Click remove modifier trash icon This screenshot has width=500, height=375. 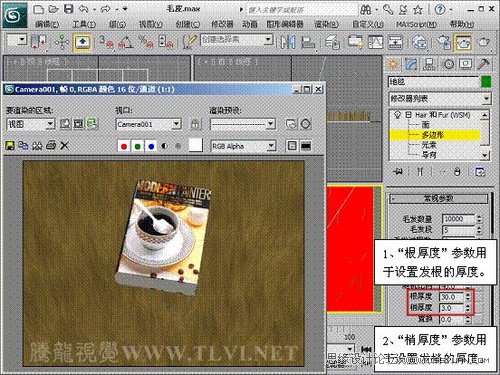[x=457, y=172]
